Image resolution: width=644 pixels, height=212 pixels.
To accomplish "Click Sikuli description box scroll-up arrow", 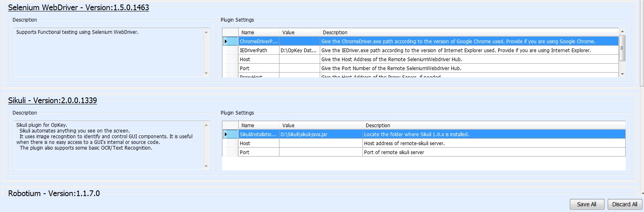I will coord(206,125).
